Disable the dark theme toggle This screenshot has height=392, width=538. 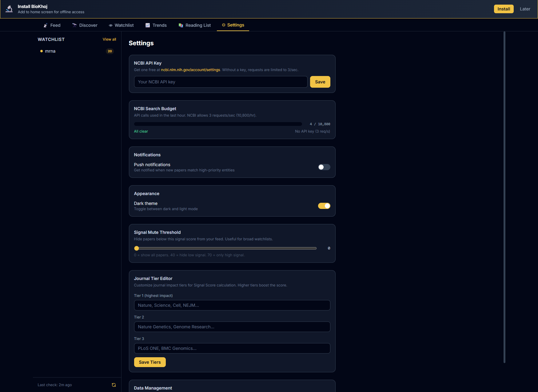324,206
